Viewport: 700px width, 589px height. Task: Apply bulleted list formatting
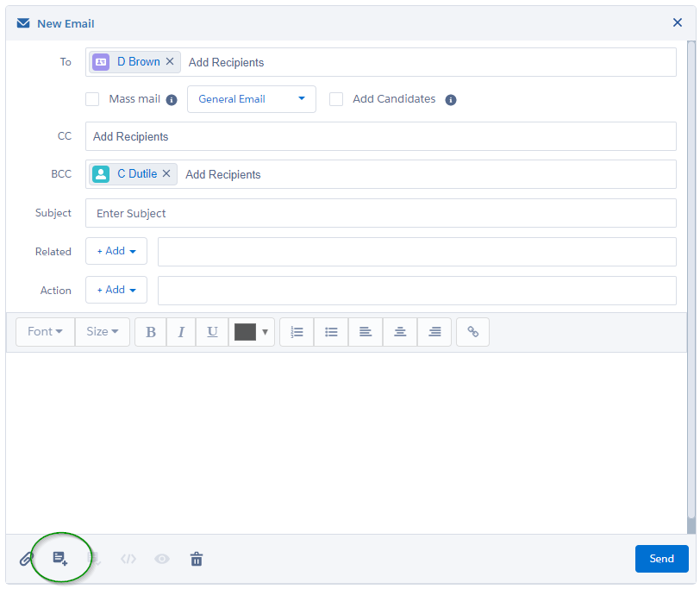pyautogui.click(x=330, y=331)
